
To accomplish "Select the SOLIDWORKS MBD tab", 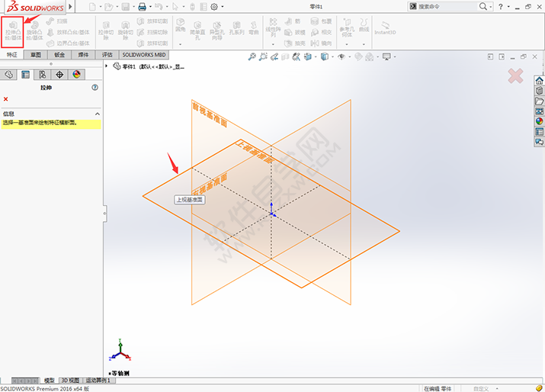I will click(x=143, y=55).
